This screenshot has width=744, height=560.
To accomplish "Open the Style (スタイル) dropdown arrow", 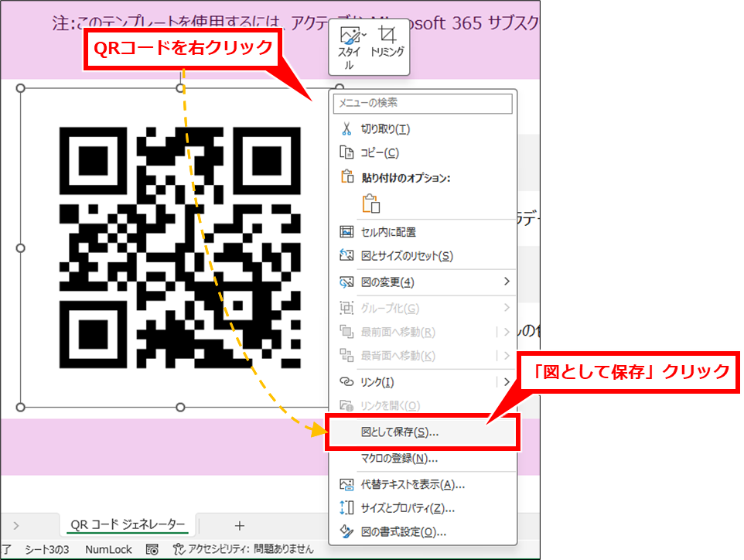I will pyautogui.click(x=364, y=35).
